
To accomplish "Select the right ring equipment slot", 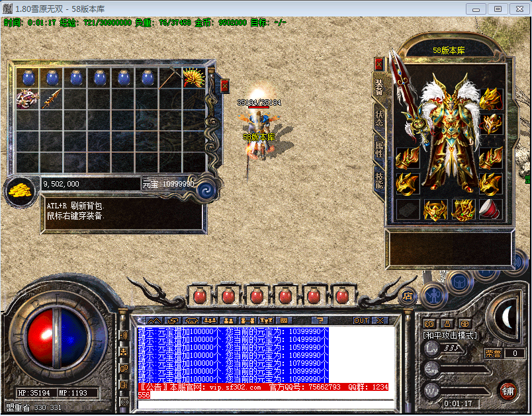I will (491, 184).
